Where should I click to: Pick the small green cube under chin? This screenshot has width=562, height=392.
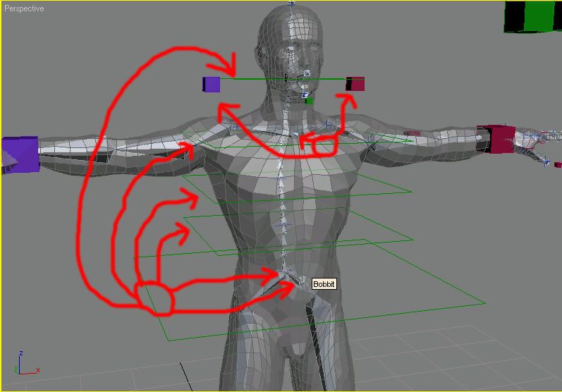click(310, 101)
